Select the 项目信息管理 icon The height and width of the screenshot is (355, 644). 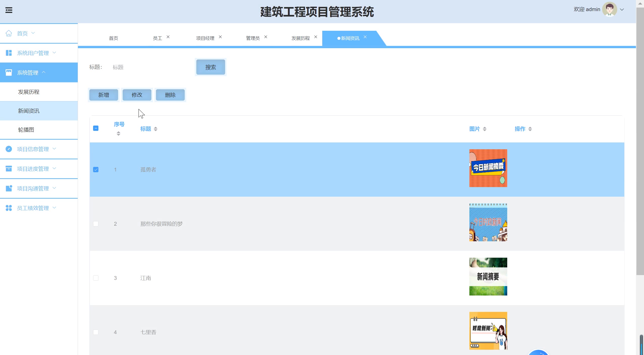pyautogui.click(x=9, y=149)
